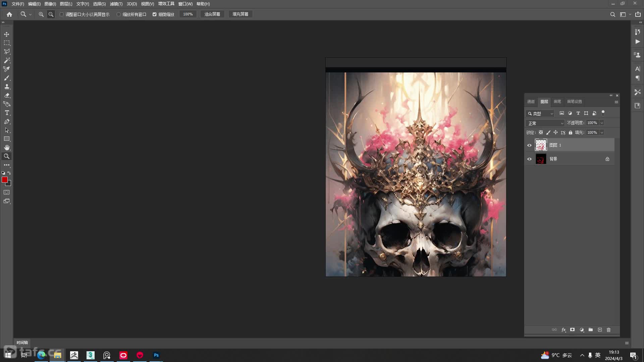644x362 pixels.
Task: Toggle Quick Mask mode
Action: (x=7, y=192)
